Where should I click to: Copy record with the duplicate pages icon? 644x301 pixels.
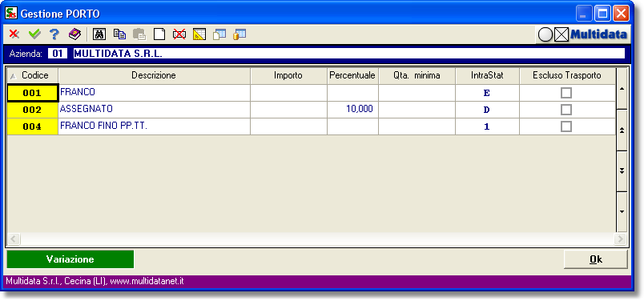[x=119, y=34]
